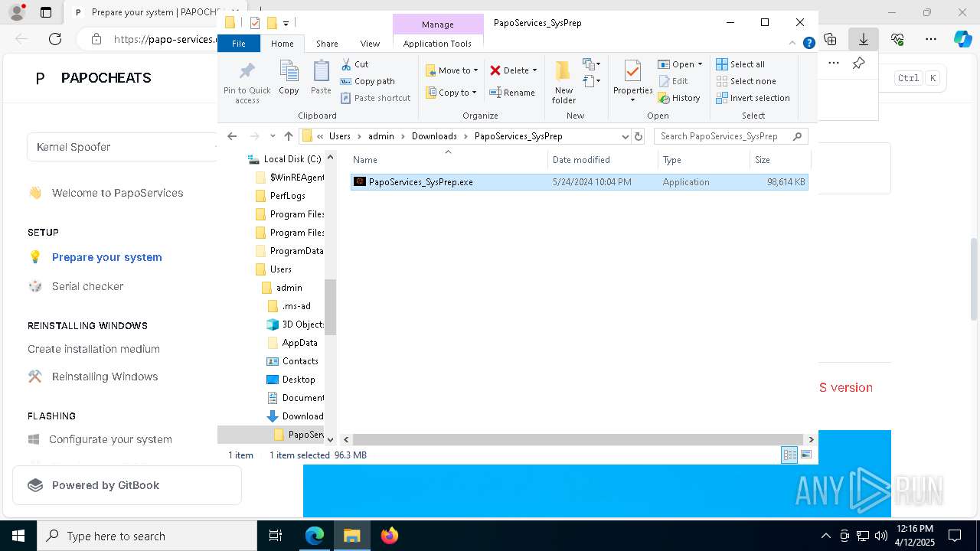
Task: Open Firefox from taskbar
Action: (389, 536)
